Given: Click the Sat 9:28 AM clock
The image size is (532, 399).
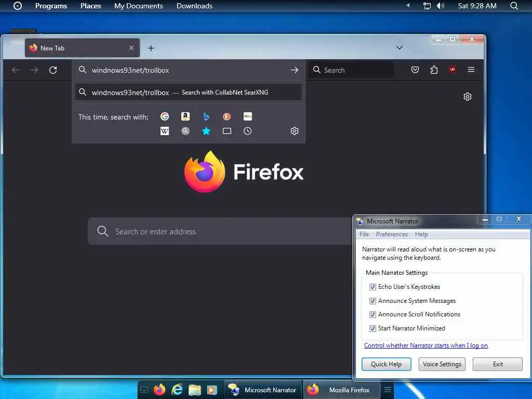Looking at the screenshot, I should [477, 6].
